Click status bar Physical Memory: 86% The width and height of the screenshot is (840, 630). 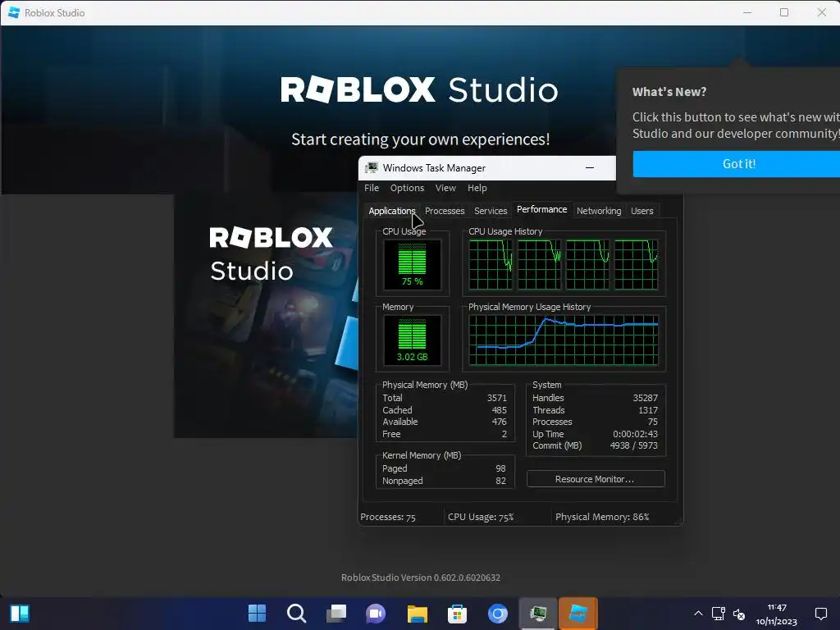602,517
